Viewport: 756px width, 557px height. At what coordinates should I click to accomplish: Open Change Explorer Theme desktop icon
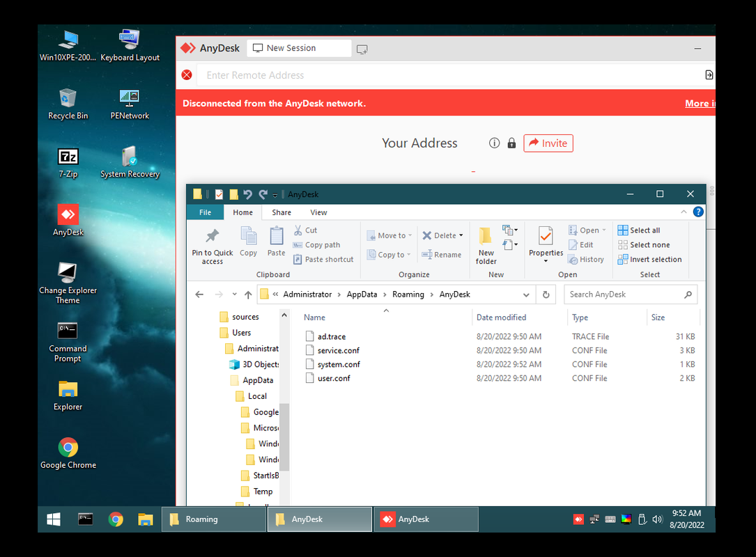68,283
